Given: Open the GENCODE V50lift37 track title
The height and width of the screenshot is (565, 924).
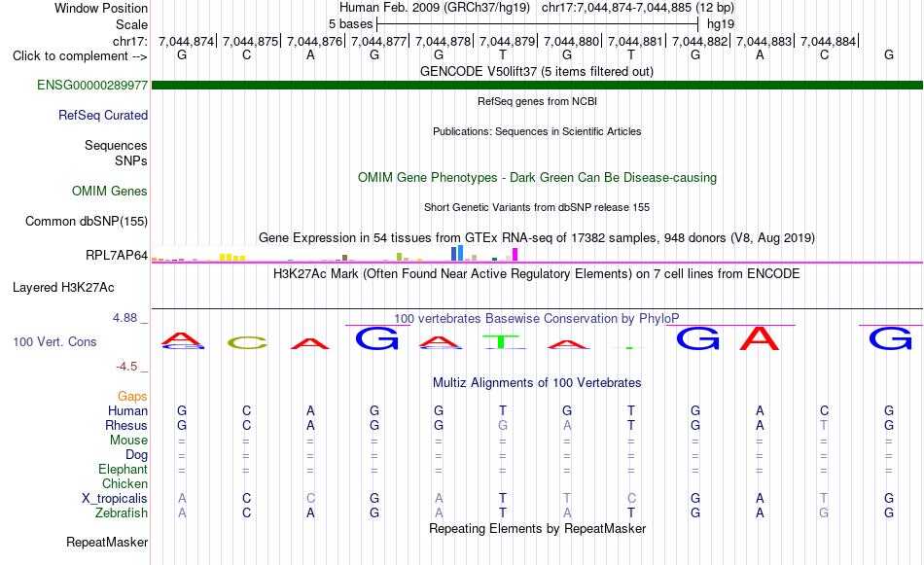Looking at the screenshot, I should 537,71.
